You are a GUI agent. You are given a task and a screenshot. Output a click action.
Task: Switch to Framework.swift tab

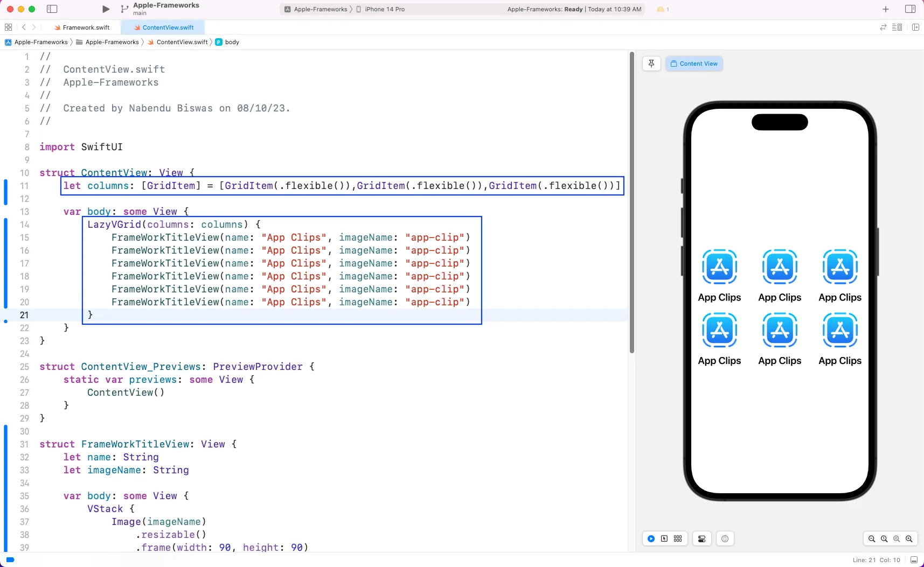coord(82,27)
